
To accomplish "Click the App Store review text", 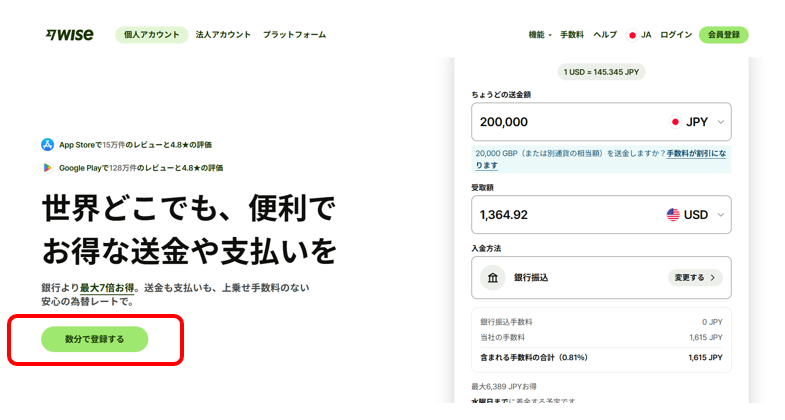I will (x=135, y=145).
